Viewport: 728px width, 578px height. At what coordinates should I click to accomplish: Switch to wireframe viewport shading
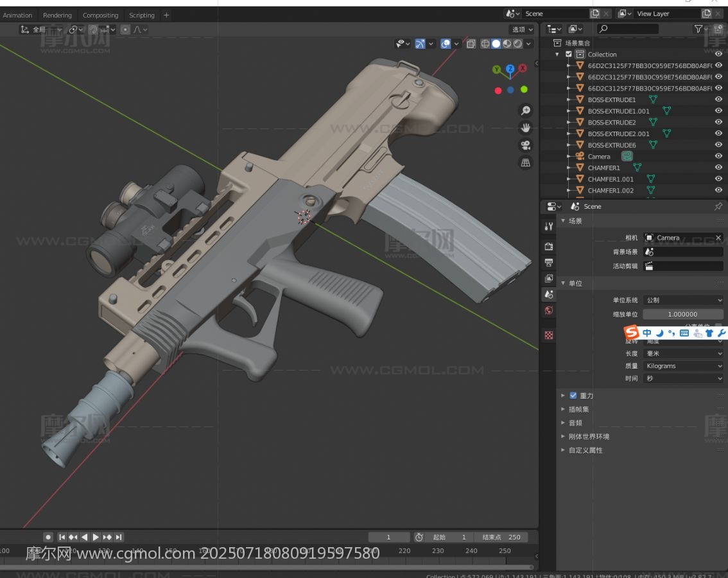click(485, 44)
